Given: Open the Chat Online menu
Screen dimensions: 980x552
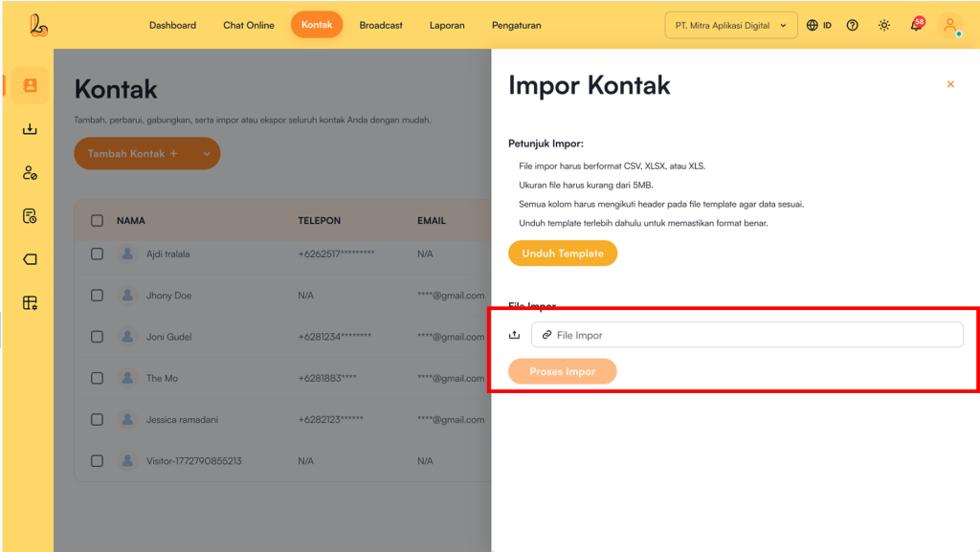Looking at the screenshot, I should click(249, 26).
